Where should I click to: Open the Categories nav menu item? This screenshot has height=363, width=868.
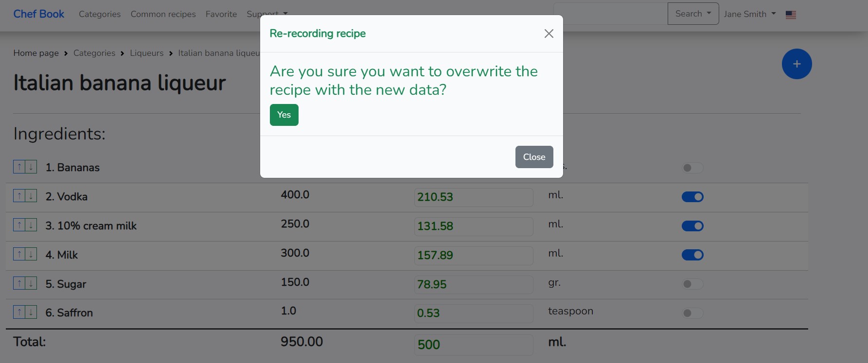[x=100, y=14]
